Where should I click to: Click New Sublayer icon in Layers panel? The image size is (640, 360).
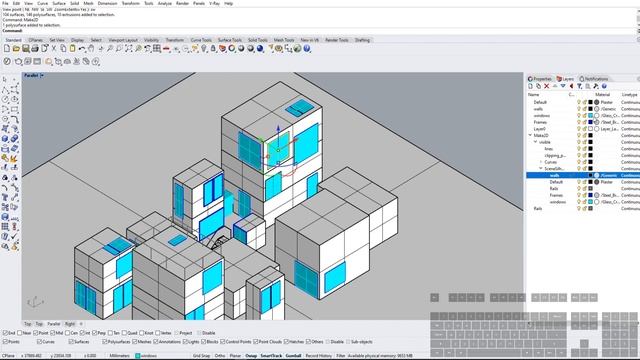pos(538,86)
